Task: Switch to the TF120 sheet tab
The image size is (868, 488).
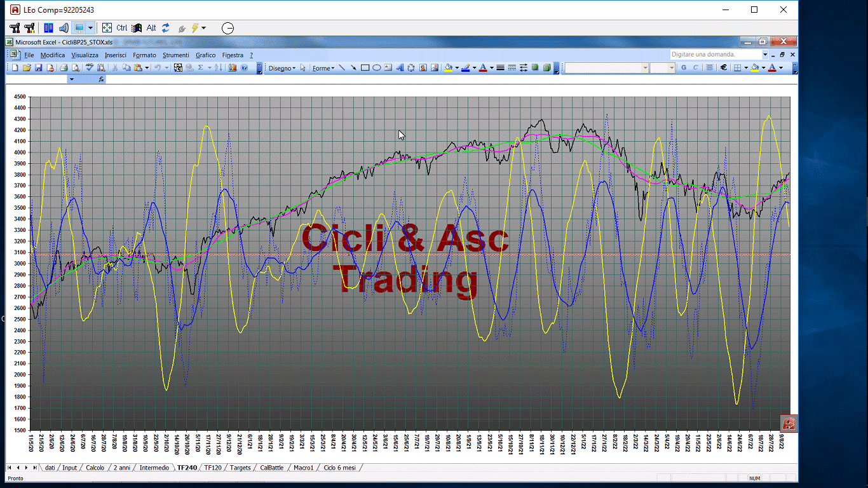Action: pos(213,468)
